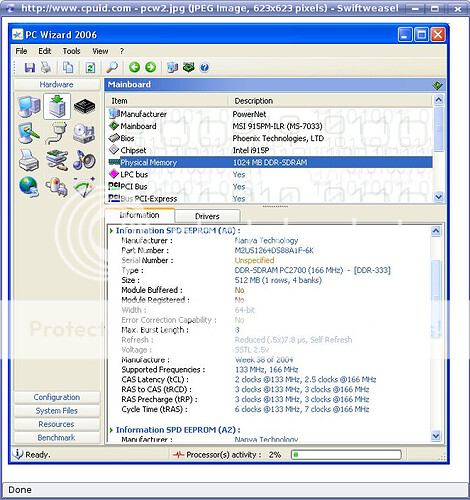Select the Mainboard hardware icon
The height and width of the screenshot is (500, 470).
[57, 106]
